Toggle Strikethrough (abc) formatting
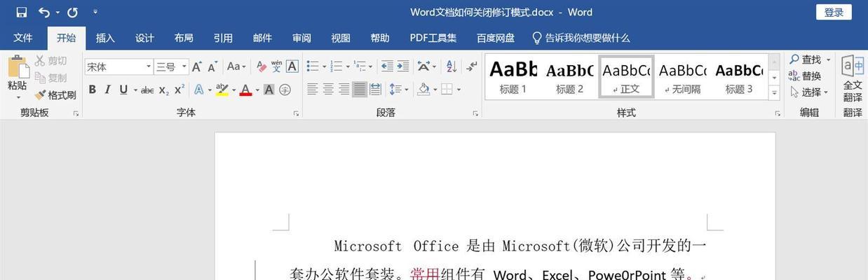 147,90
